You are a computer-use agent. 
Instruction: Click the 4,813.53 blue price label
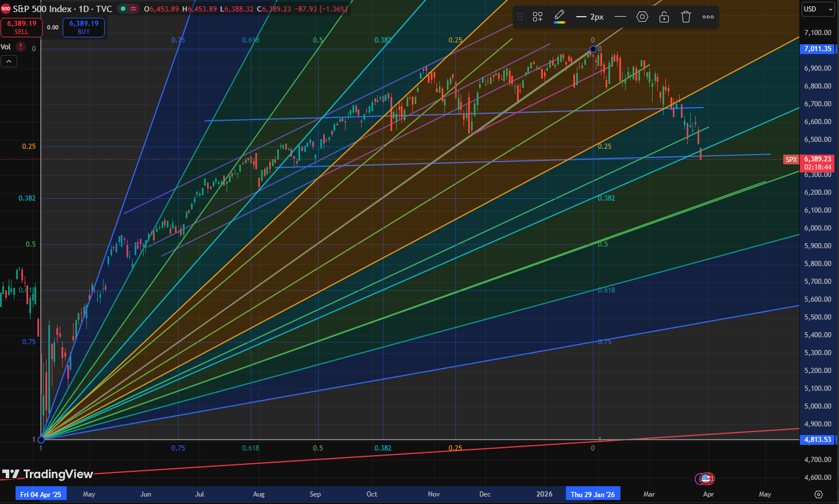click(x=818, y=440)
